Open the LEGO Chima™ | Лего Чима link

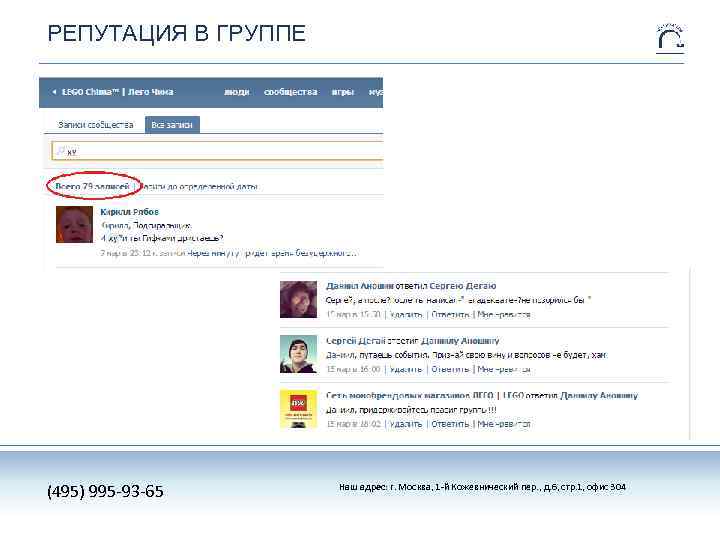[118, 92]
